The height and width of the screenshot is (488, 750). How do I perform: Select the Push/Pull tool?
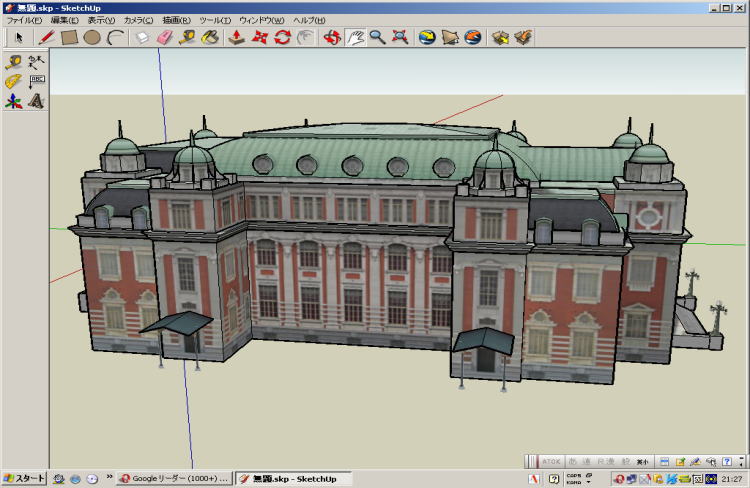(x=237, y=38)
